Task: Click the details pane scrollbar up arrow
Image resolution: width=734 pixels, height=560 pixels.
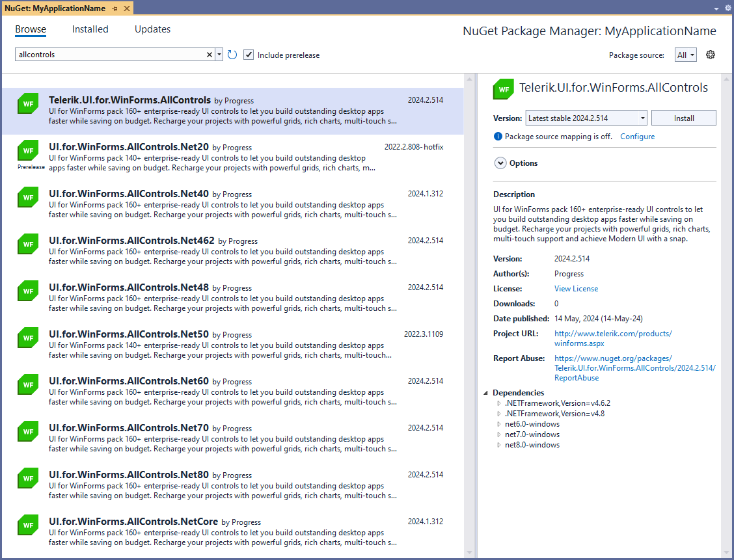Action: tap(726, 79)
